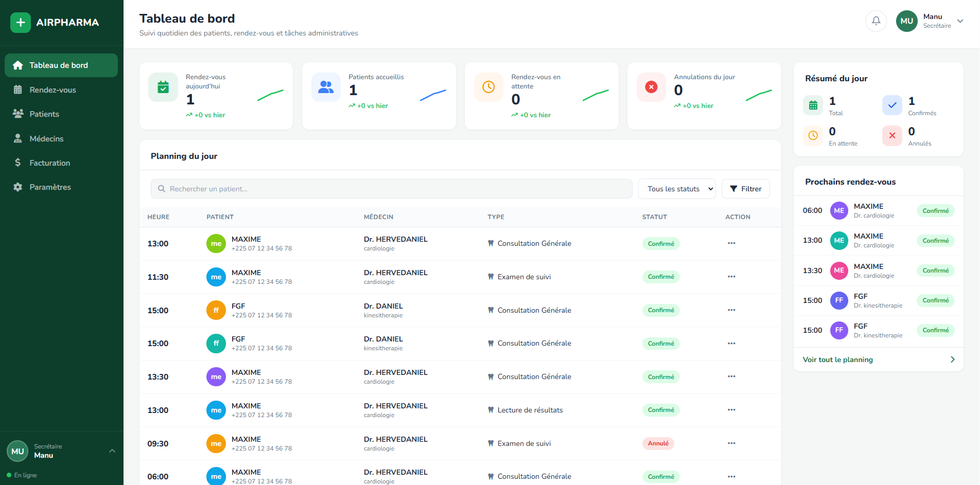This screenshot has height=485, width=980.
Task: Open the Patients sidebar section
Action: click(x=61, y=114)
